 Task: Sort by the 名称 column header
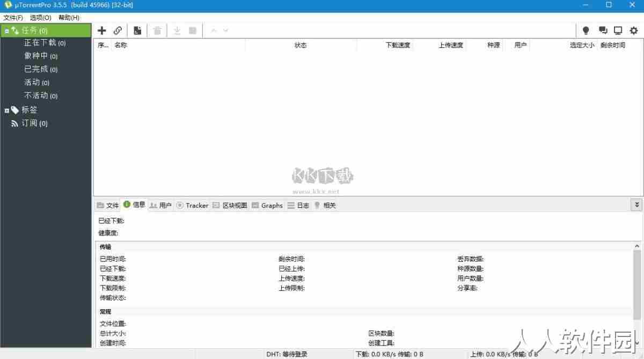tap(178, 45)
